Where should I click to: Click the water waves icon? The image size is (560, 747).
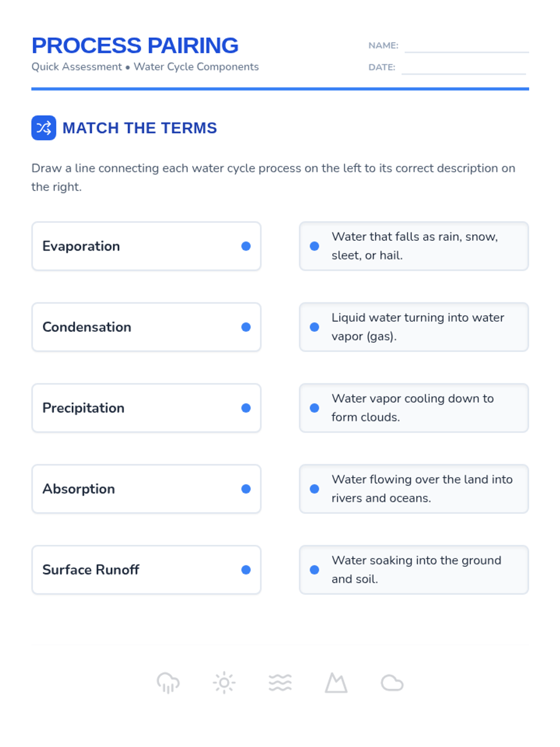coord(280,683)
